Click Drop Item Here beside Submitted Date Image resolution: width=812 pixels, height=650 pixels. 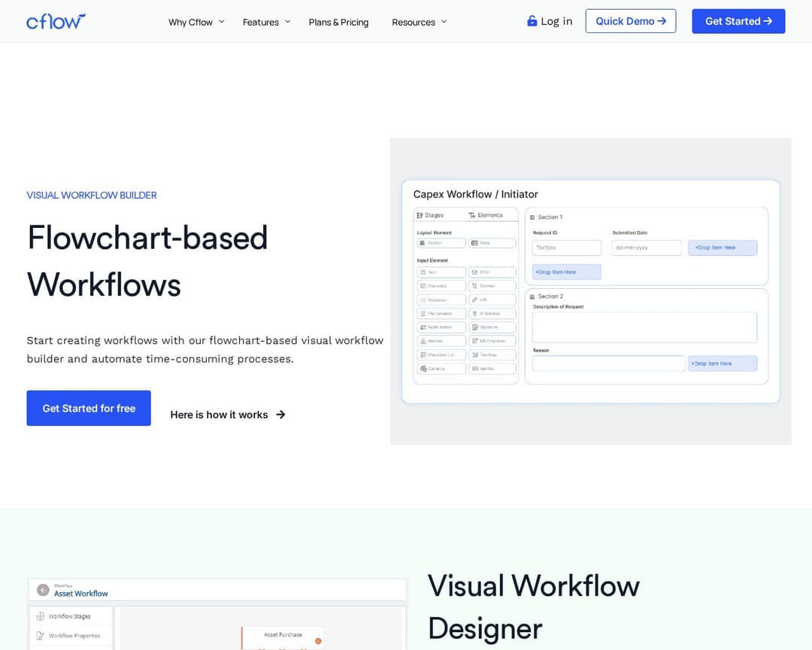click(723, 248)
